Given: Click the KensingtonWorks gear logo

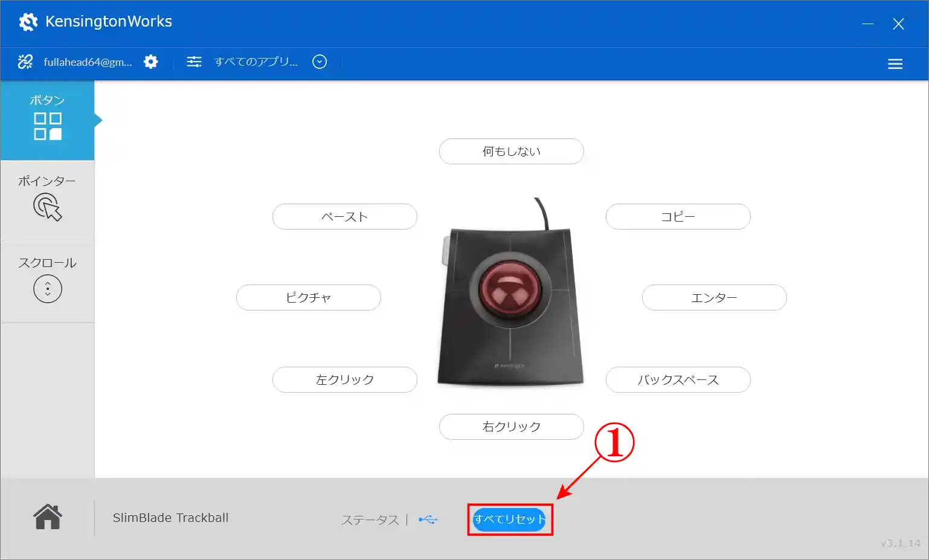Looking at the screenshot, I should point(28,22).
